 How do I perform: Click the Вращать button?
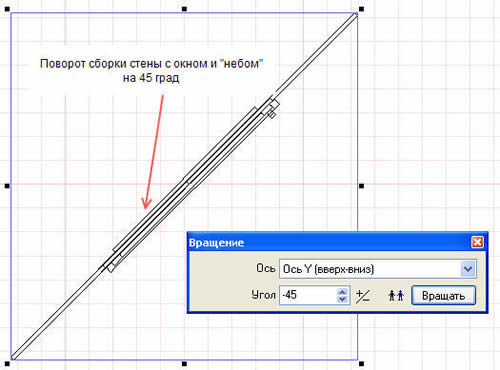pyautogui.click(x=443, y=295)
